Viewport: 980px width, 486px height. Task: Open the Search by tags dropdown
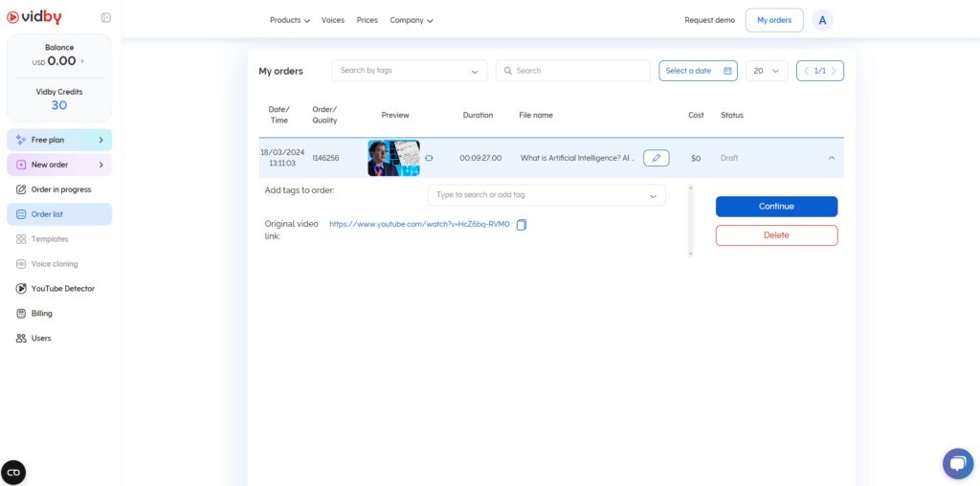(410, 71)
